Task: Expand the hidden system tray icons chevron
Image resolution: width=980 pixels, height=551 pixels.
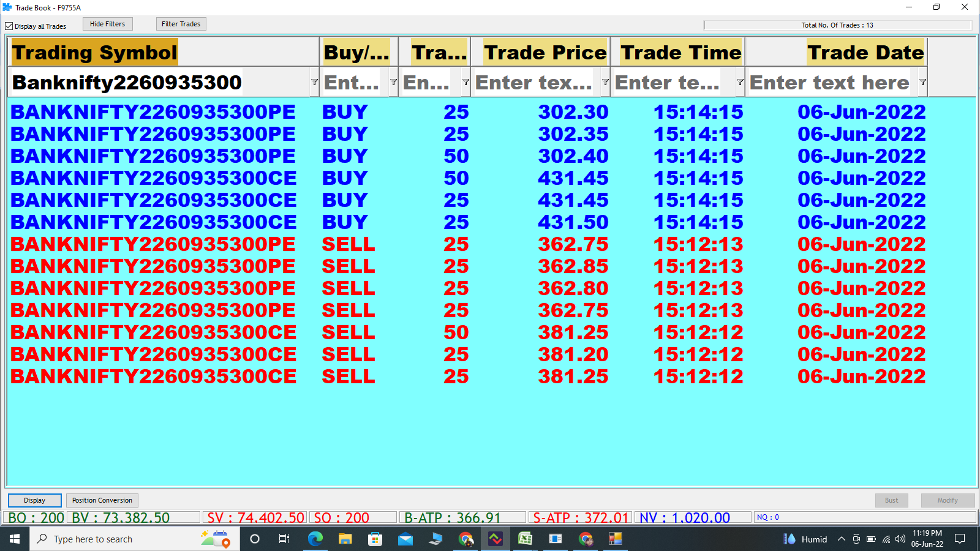Action: (x=841, y=539)
